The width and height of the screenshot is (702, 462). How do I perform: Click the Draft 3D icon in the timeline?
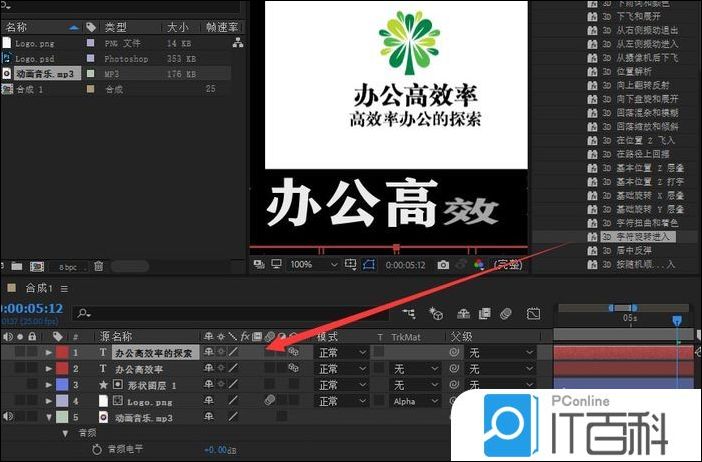pos(436,313)
